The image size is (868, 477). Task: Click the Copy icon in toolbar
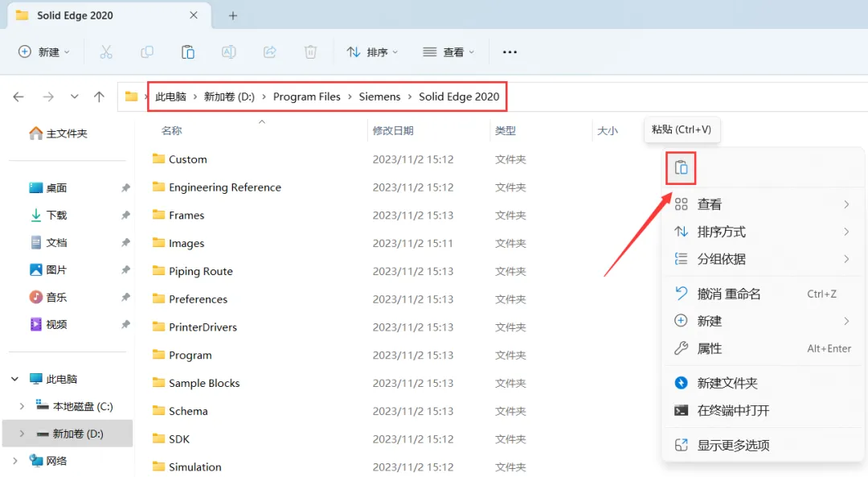(x=147, y=52)
